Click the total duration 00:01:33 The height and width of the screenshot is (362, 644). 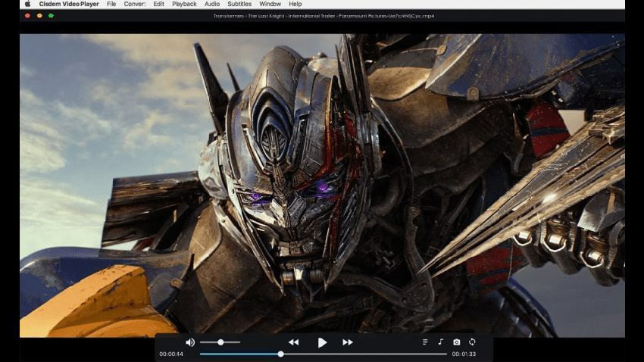click(x=464, y=354)
